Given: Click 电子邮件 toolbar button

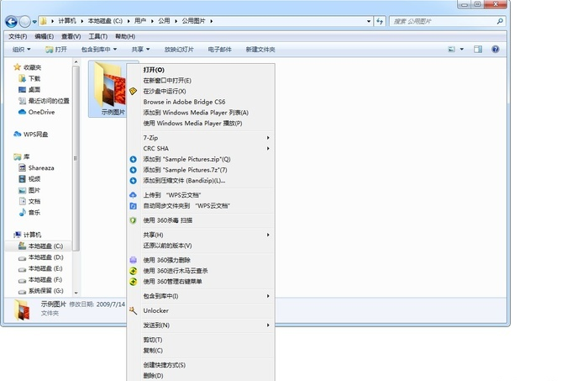Looking at the screenshot, I should tap(220, 50).
